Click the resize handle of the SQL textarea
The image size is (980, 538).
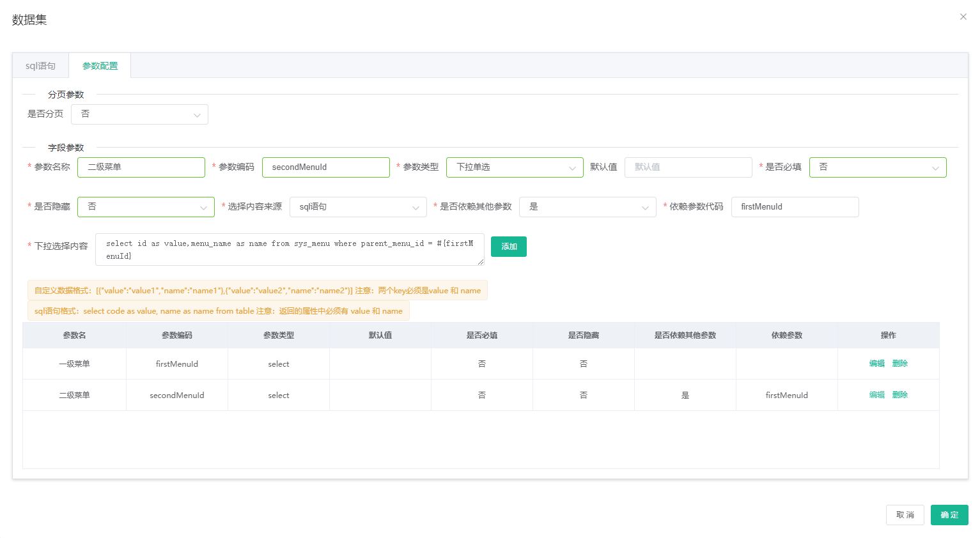(x=480, y=261)
